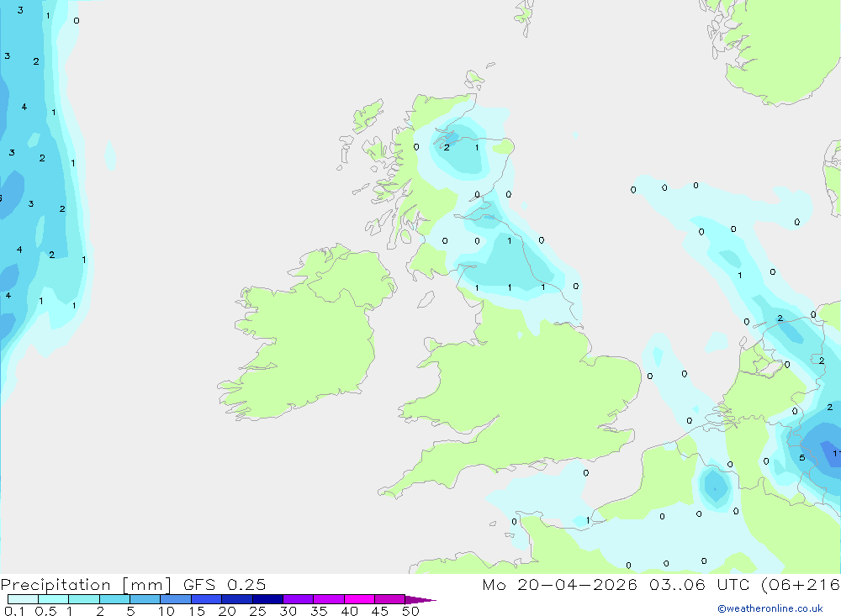This screenshot has width=841, height=616.
Task: Click the 'Mo 20-04-2026' date text
Action: pyautogui.click(x=559, y=584)
